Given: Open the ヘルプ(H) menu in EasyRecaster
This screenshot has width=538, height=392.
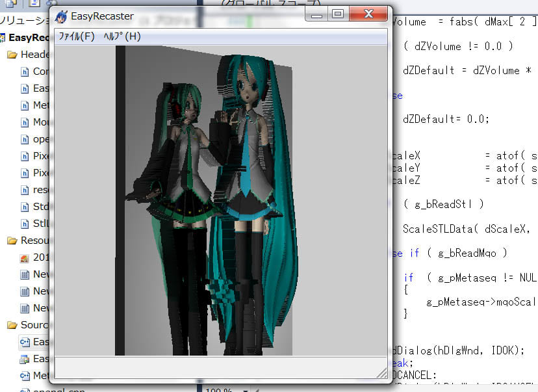Looking at the screenshot, I should coord(122,36).
